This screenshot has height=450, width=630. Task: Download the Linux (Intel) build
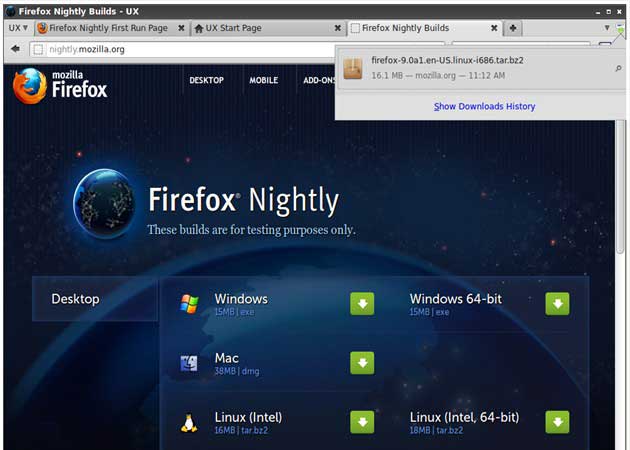pos(362,422)
